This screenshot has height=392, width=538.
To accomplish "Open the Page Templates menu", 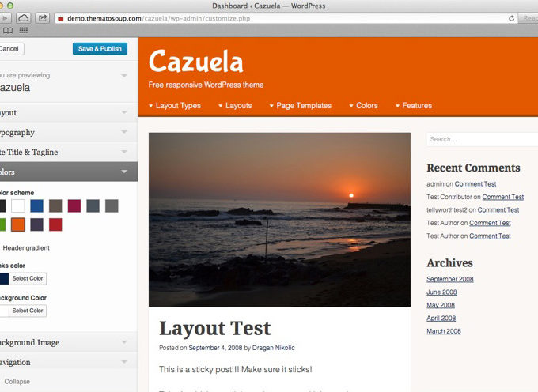I will pyautogui.click(x=303, y=106).
